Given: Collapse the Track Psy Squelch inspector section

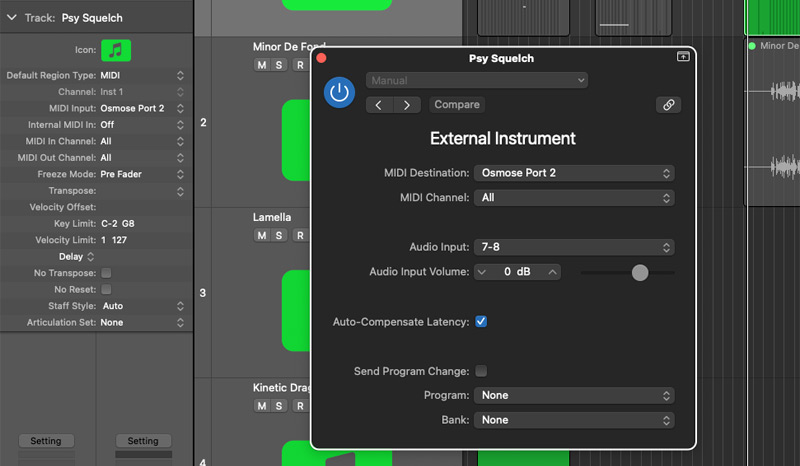Looking at the screenshot, I should coord(11,18).
